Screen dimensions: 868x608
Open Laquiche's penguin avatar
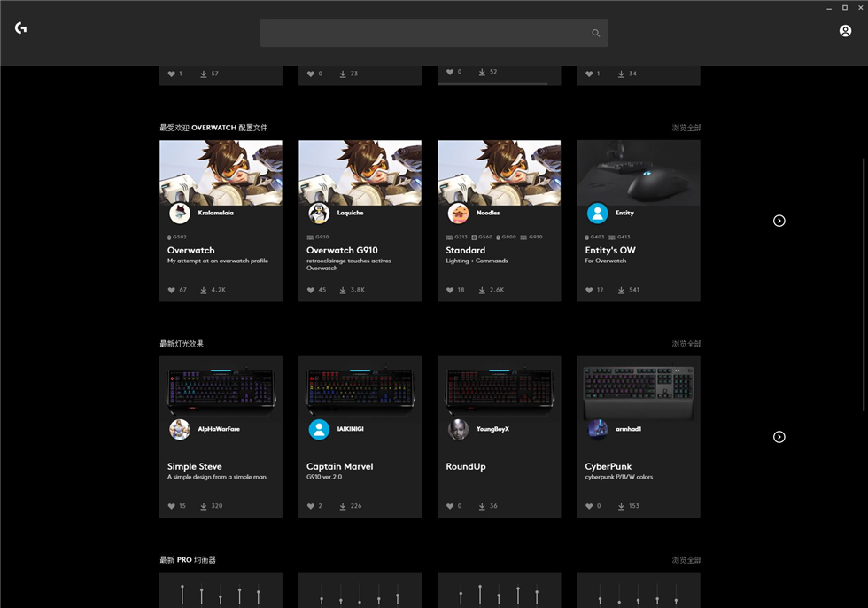point(319,214)
